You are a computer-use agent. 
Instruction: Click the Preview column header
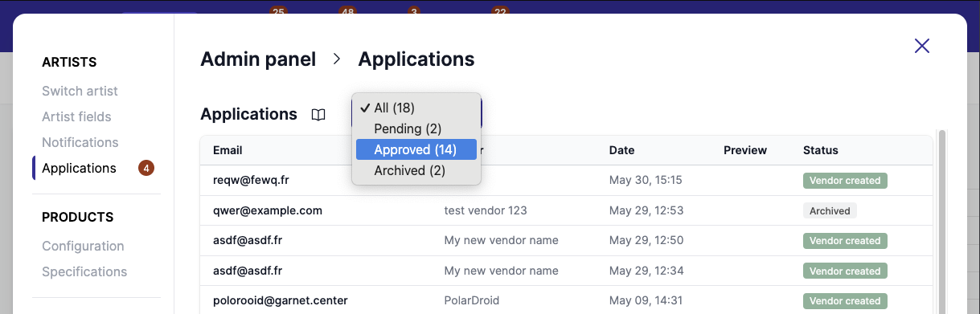click(x=745, y=150)
